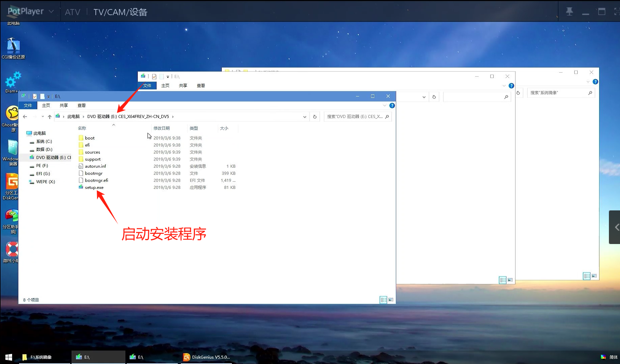Refresh the front Explorer window

click(x=315, y=117)
